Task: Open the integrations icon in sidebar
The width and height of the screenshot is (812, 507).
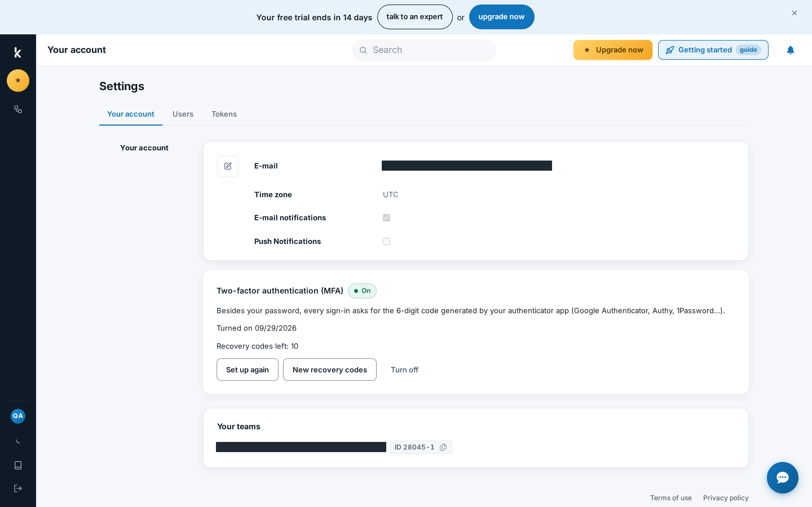Action: pyautogui.click(x=18, y=109)
